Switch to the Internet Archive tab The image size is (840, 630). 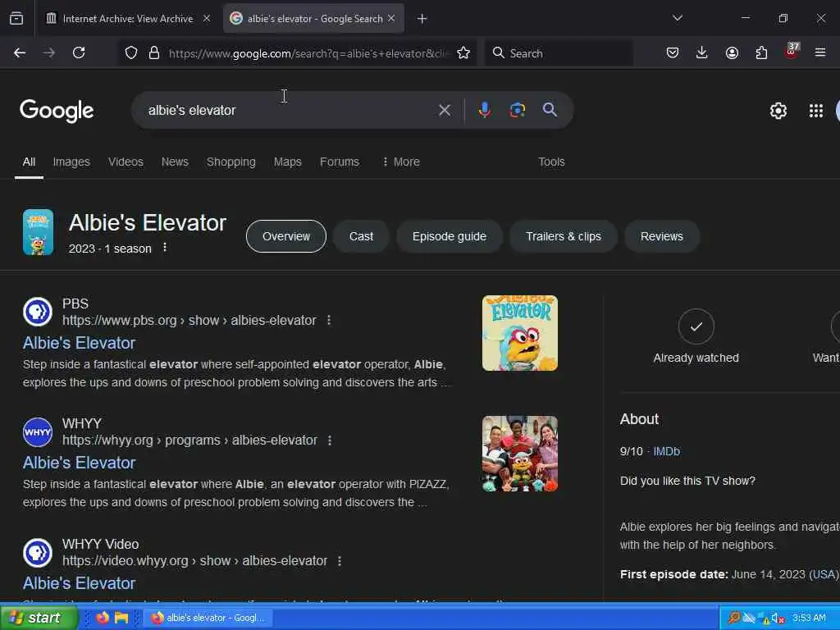point(127,19)
